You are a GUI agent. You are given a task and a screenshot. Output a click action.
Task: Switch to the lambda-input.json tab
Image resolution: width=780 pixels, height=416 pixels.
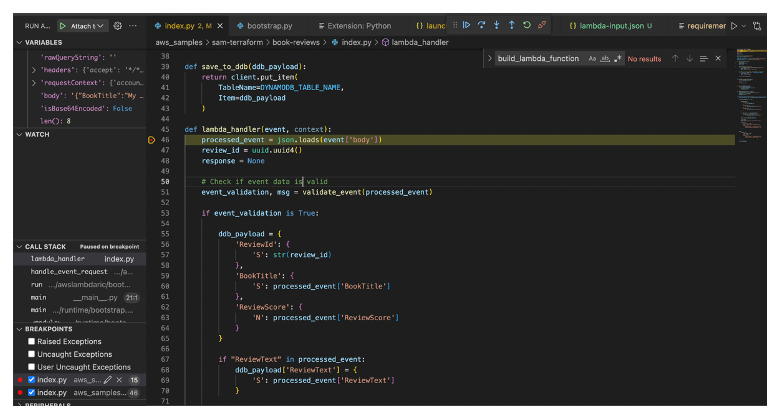611,26
